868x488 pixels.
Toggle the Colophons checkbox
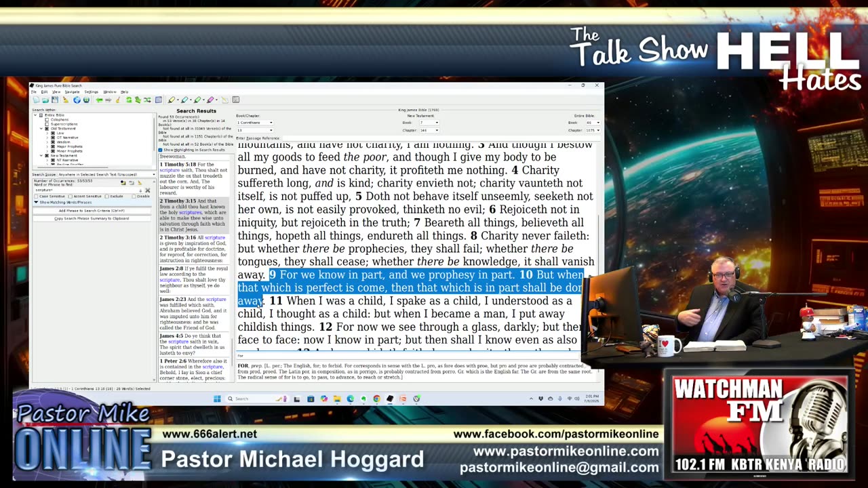click(x=47, y=119)
